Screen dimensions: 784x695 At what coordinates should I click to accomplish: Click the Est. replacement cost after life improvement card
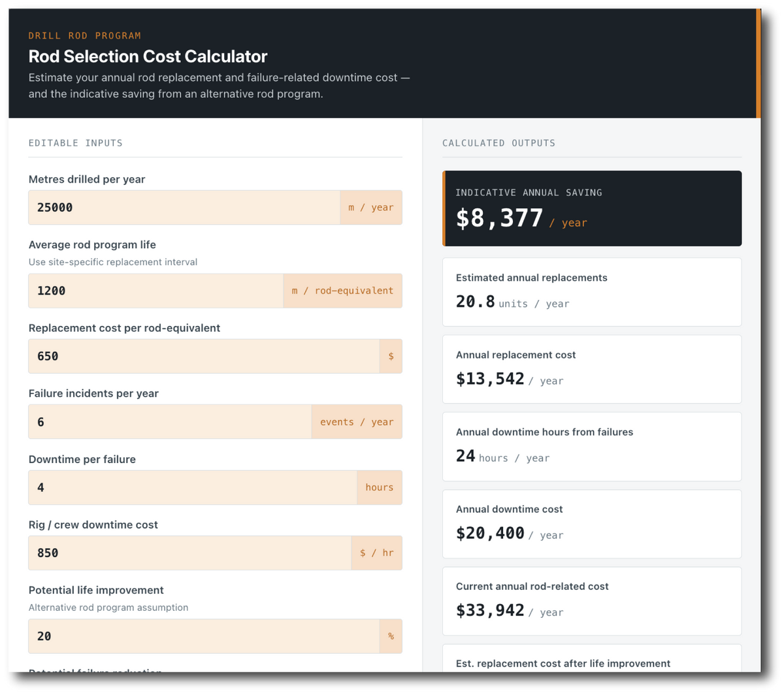[x=592, y=658]
